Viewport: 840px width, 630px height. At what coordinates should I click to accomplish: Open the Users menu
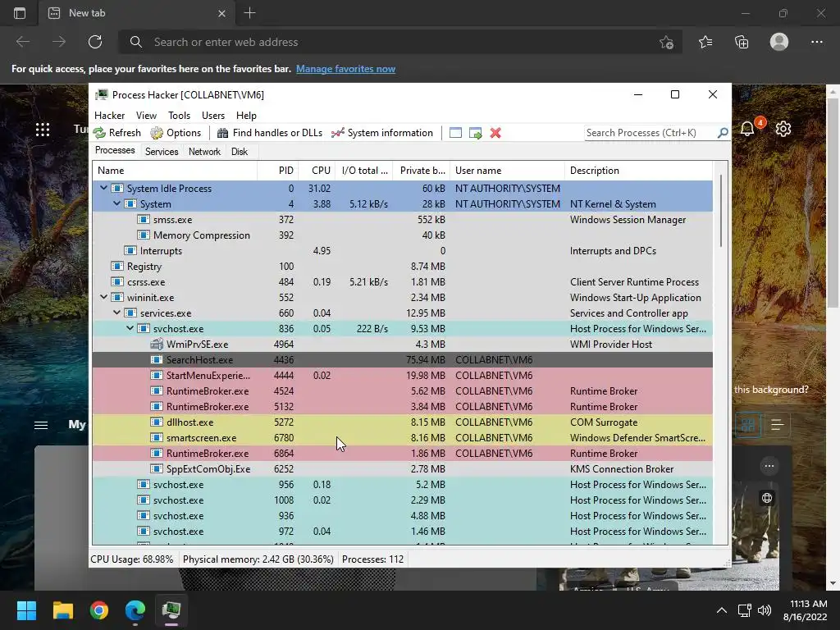click(213, 115)
